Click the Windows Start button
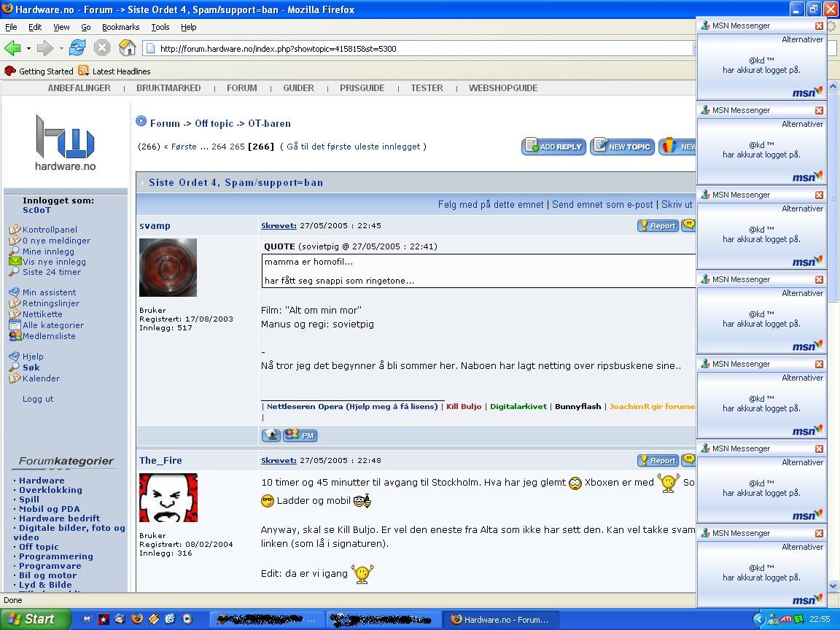Viewport: 840px width, 630px height. click(35, 619)
